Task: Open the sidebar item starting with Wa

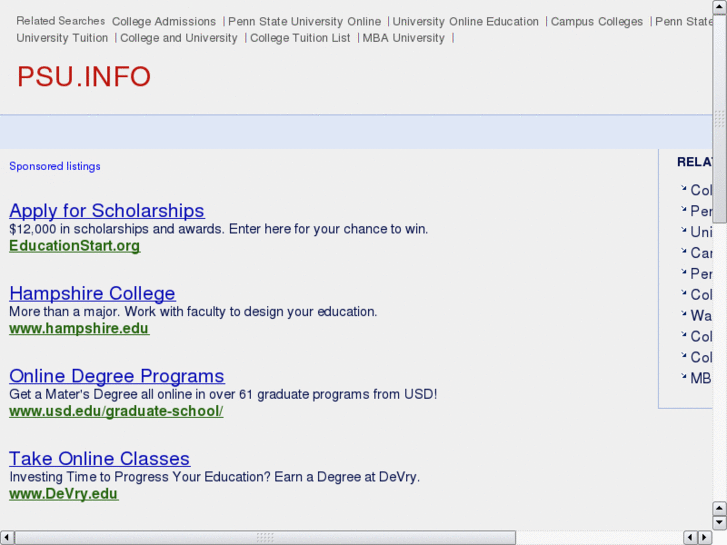Action: coord(701,315)
